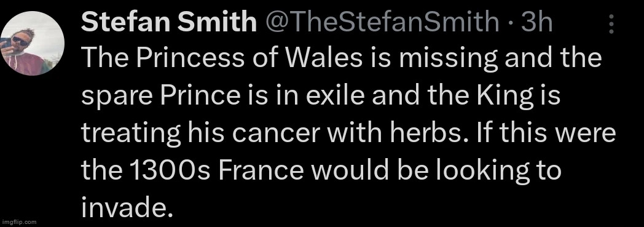Open the 3h timestamp of the tweet
Screen dimensions: 644x227
click(x=537, y=22)
